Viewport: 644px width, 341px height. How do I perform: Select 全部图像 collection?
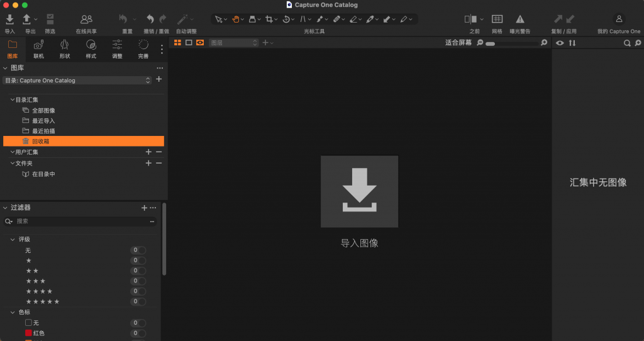point(43,111)
